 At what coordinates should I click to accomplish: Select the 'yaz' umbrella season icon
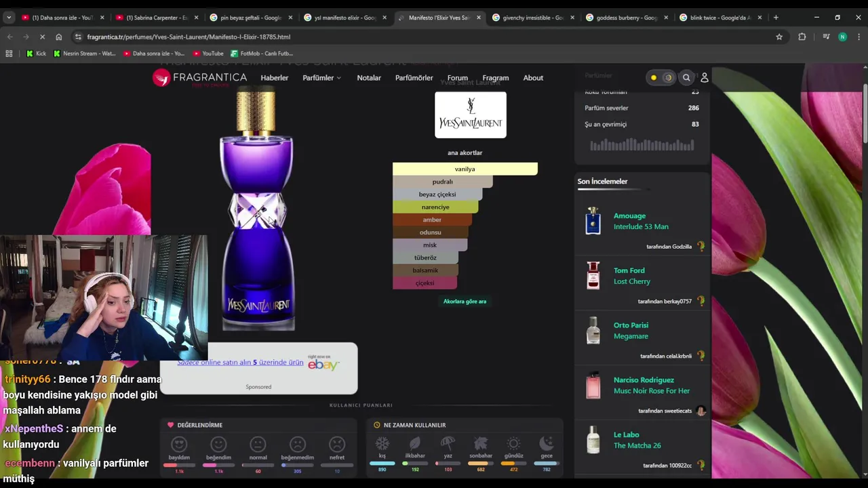(x=448, y=443)
